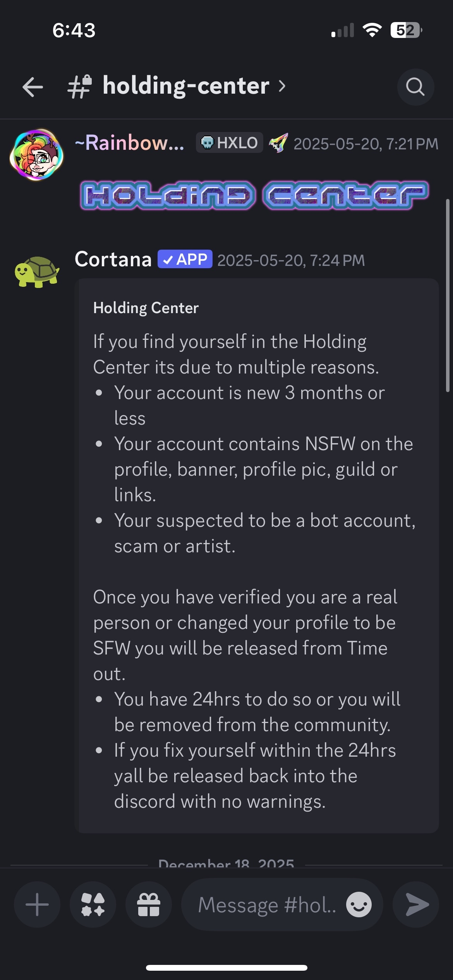Tap Cortana's turtle avatar
The width and height of the screenshot is (453, 980).
point(37,271)
